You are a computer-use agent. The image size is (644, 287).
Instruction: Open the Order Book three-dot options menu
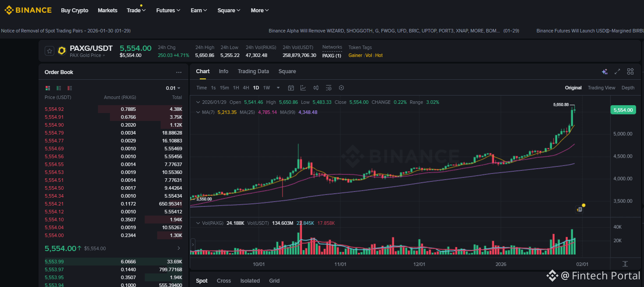click(x=179, y=72)
